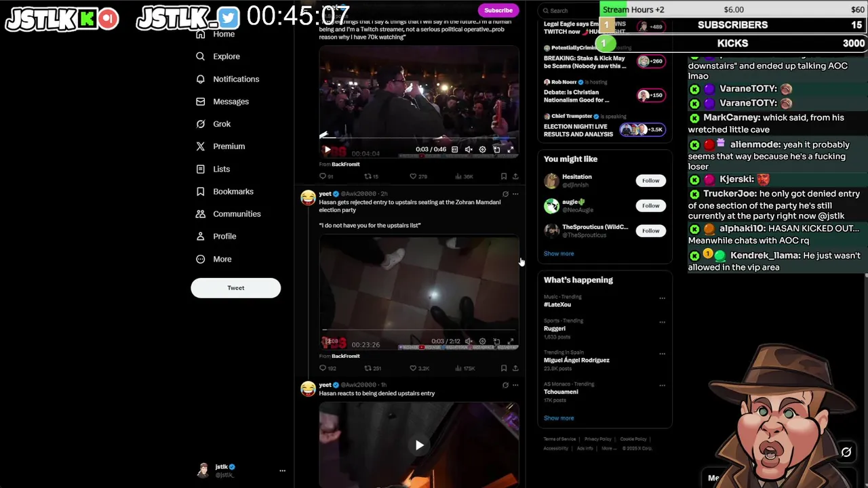Viewport: 868px width, 488px height.
Task: Open Terms of Service footer link
Action: click(559, 439)
